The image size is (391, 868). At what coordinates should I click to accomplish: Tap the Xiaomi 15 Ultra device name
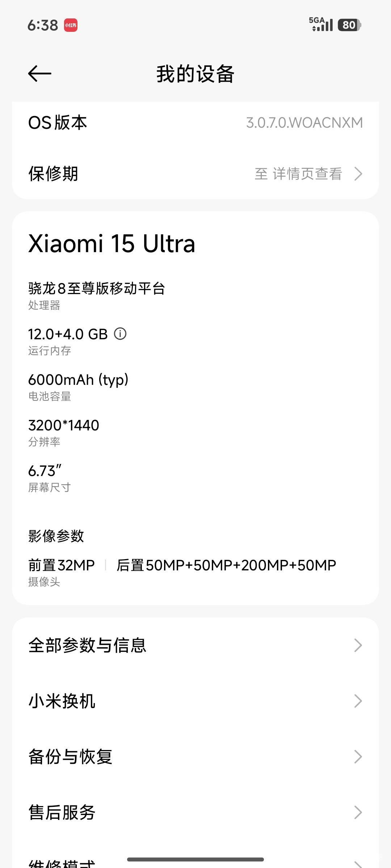[x=112, y=243]
